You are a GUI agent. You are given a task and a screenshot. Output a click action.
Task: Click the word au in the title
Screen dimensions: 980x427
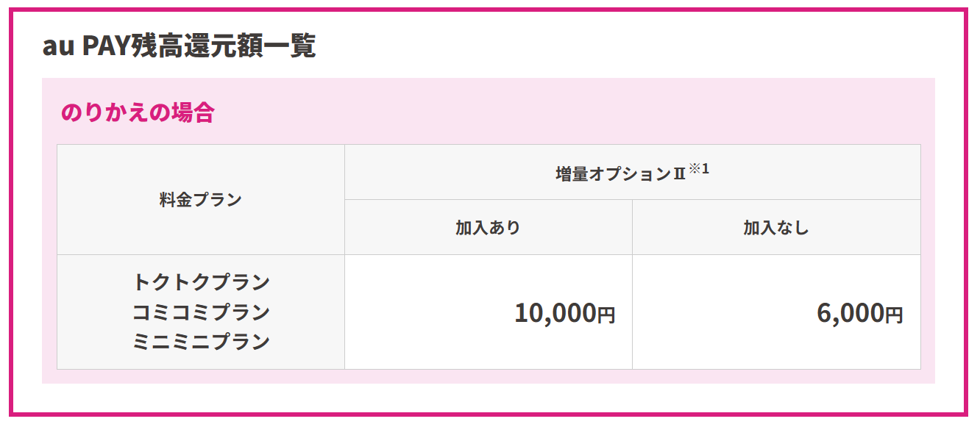(57, 48)
